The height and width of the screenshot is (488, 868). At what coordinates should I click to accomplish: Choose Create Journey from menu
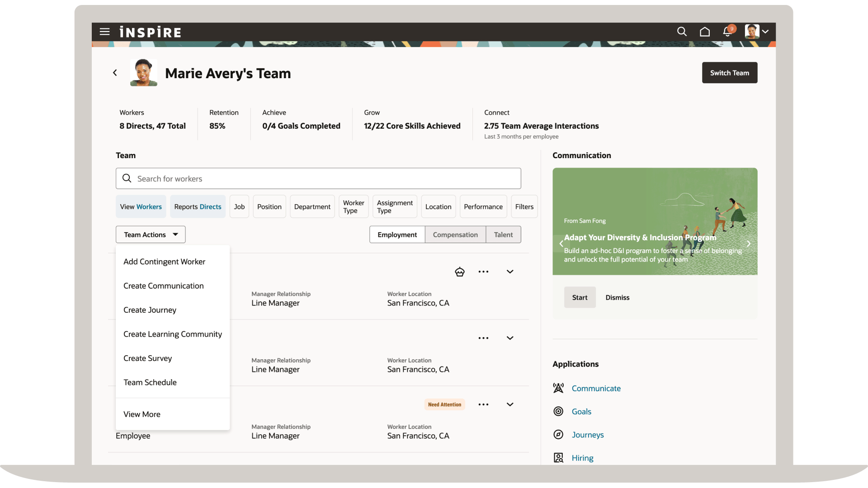(150, 310)
